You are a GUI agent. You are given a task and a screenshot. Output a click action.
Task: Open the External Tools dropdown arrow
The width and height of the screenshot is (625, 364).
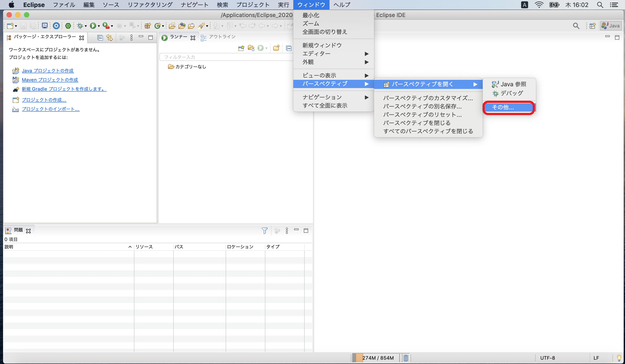[x=112, y=26]
